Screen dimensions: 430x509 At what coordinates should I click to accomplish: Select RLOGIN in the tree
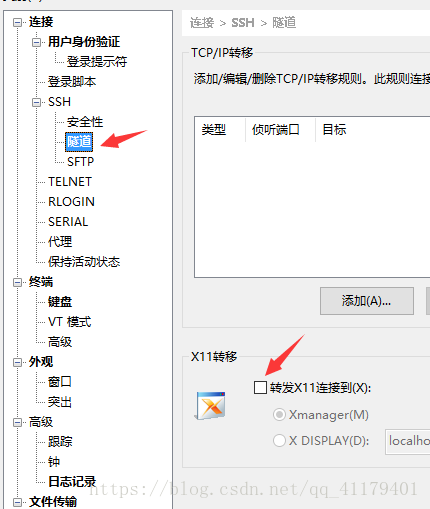[71, 202]
